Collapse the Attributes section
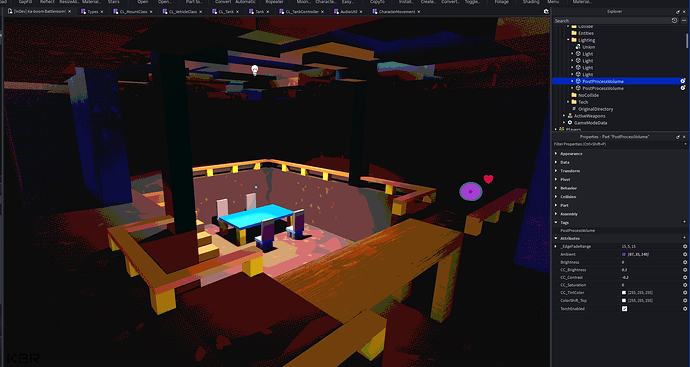The image size is (690, 367). pyautogui.click(x=556, y=238)
